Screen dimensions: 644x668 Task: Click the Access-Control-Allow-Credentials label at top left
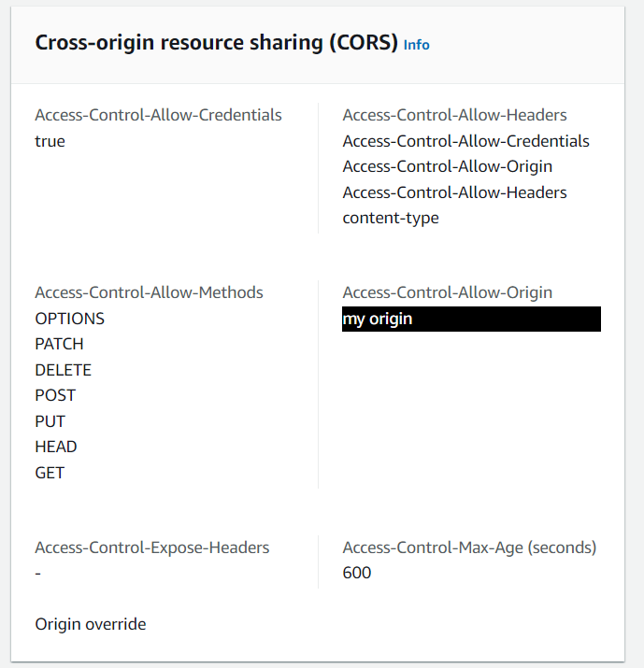click(158, 115)
